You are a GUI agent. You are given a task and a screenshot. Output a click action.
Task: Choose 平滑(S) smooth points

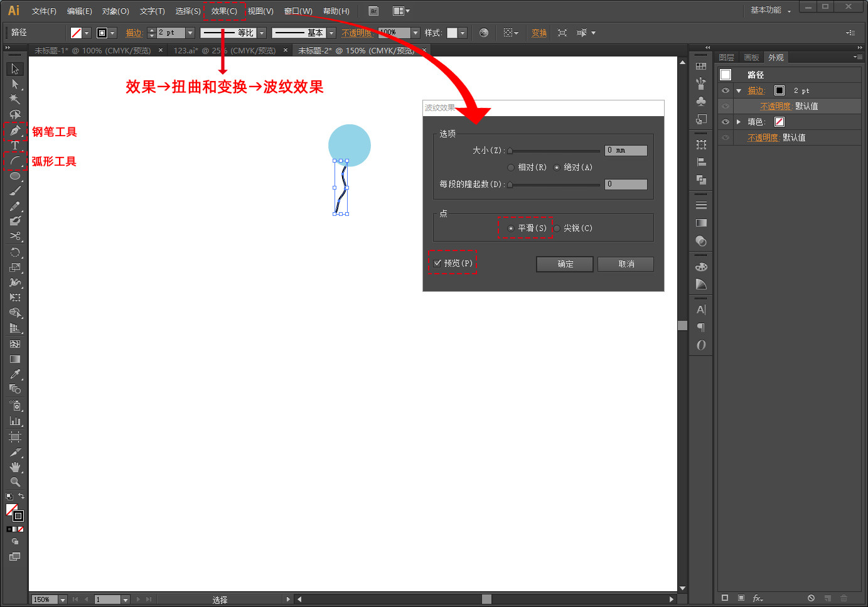pyautogui.click(x=511, y=228)
